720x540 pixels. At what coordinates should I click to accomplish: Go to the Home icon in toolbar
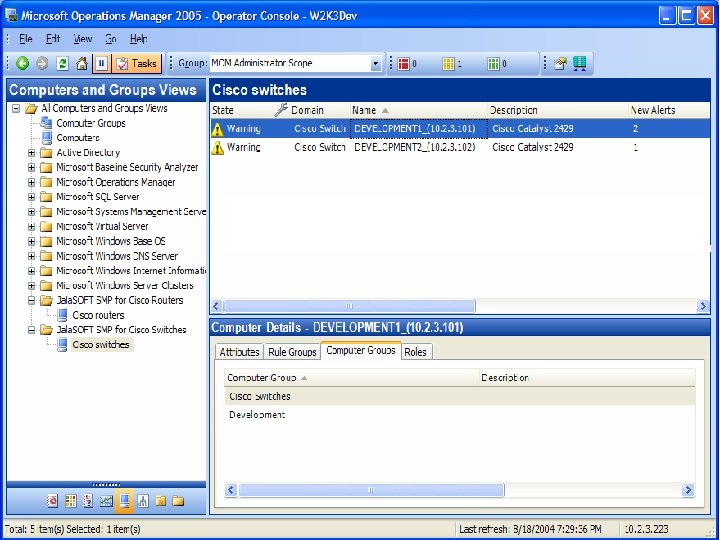[x=82, y=63]
